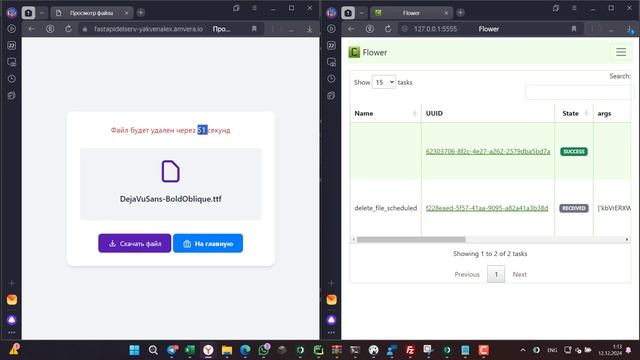The height and width of the screenshot is (360, 640).
Task: Open task UUID starting with f228eaed
Action: pyautogui.click(x=487, y=208)
